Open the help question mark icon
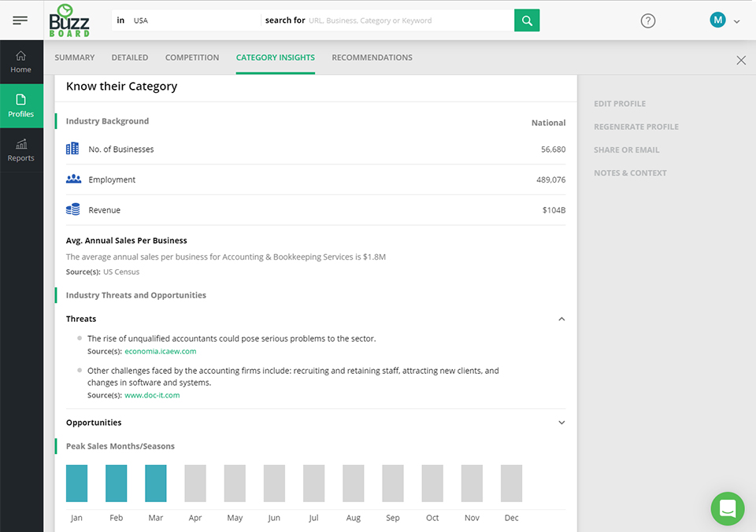The height and width of the screenshot is (532, 756). 647,20
